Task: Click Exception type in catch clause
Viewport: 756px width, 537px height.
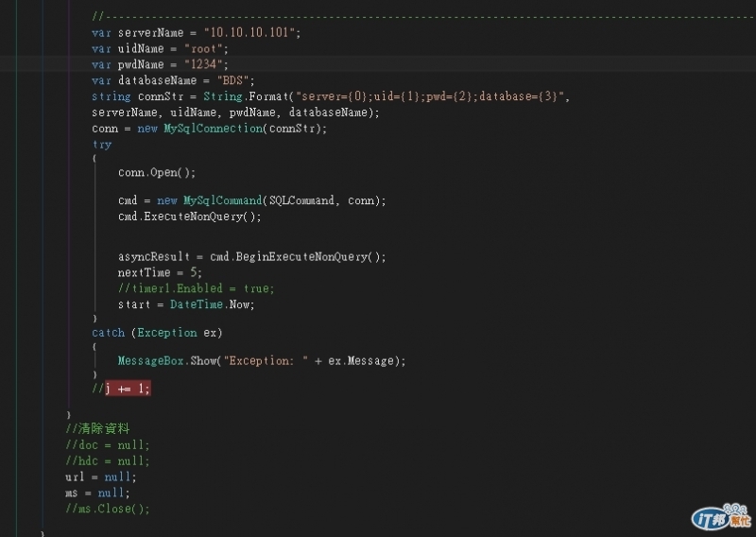Action: coord(167,333)
